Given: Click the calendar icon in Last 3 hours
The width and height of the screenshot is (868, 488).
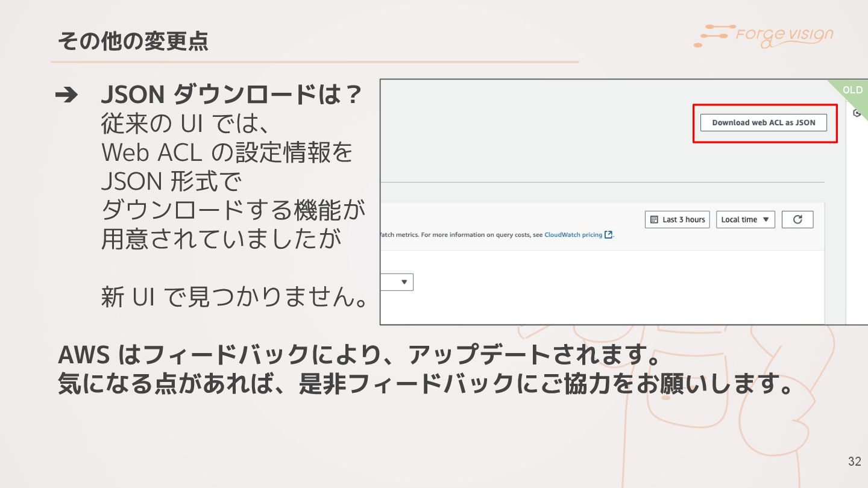Looking at the screenshot, I should coord(655,219).
